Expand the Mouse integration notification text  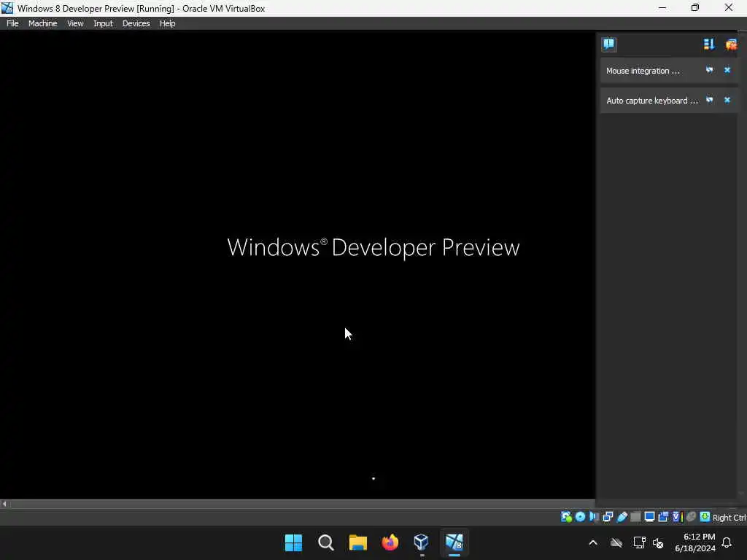coord(643,71)
